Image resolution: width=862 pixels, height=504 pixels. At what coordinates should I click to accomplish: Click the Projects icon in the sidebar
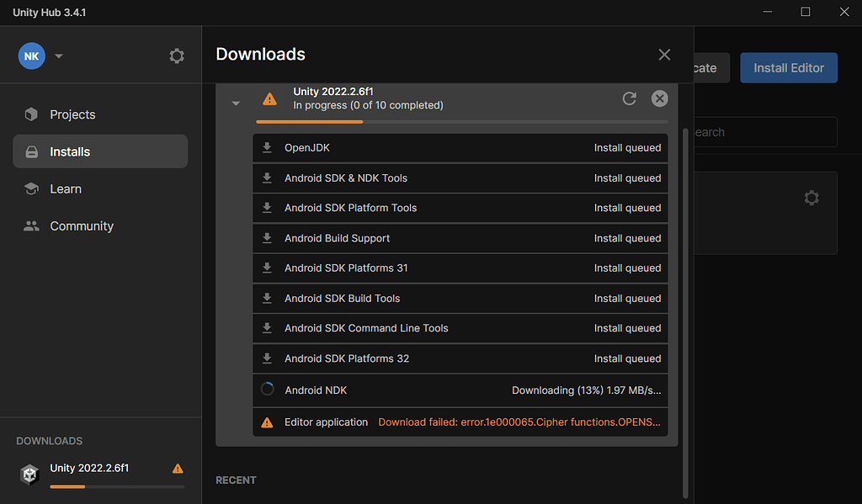(x=31, y=114)
